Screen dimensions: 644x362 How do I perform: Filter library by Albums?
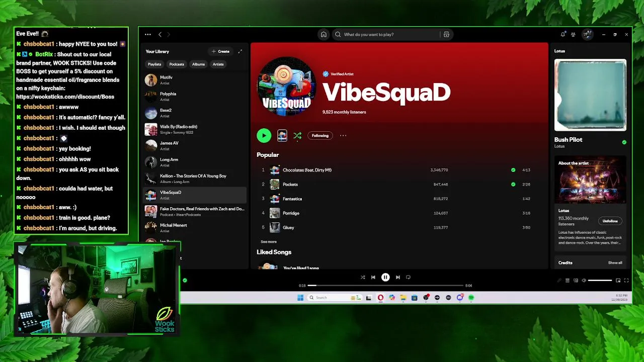click(198, 64)
